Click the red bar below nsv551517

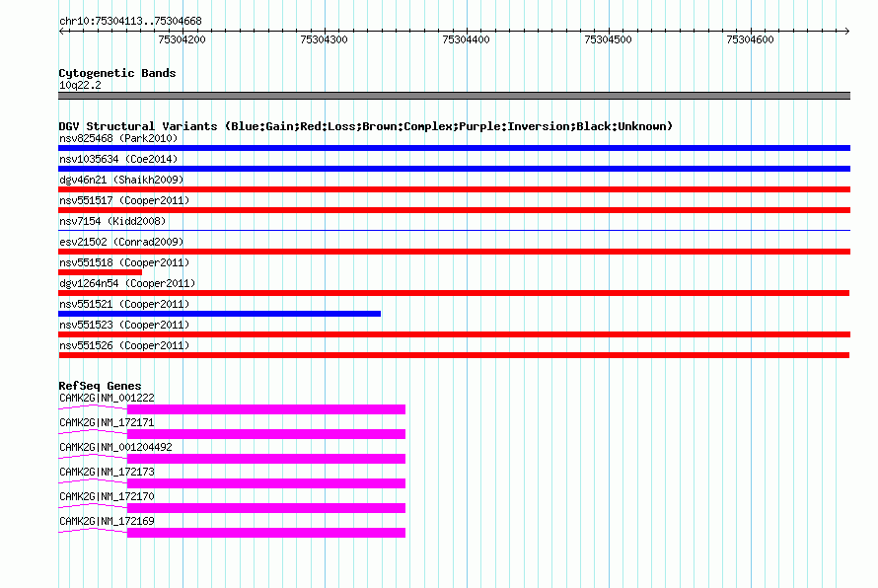454,210
